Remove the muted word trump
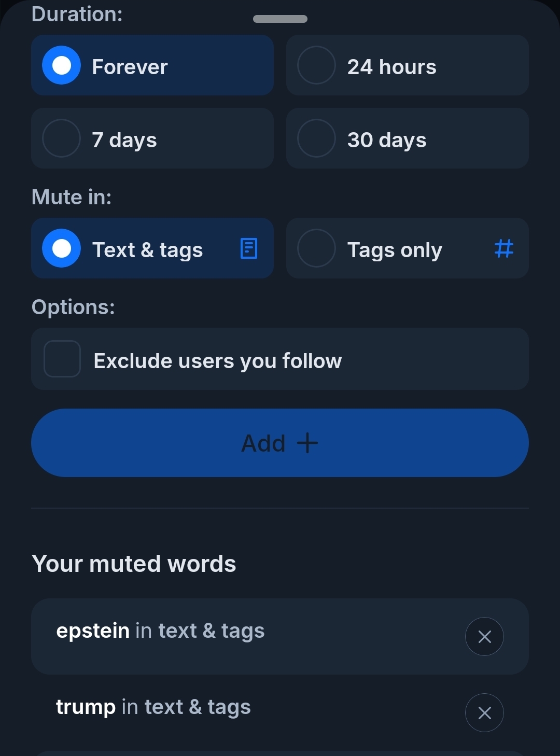This screenshot has height=756, width=560. (x=484, y=712)
